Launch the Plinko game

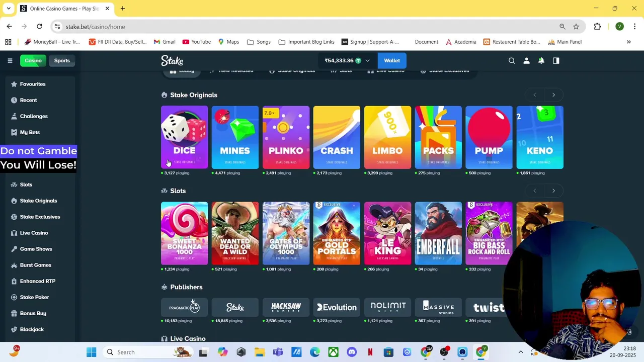click(x=286, y=137)
